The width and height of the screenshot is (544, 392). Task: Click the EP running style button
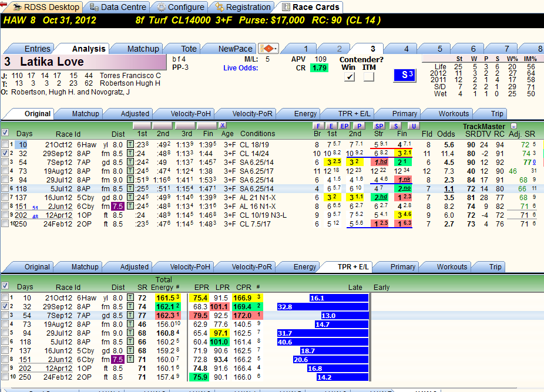coord(344,126)
